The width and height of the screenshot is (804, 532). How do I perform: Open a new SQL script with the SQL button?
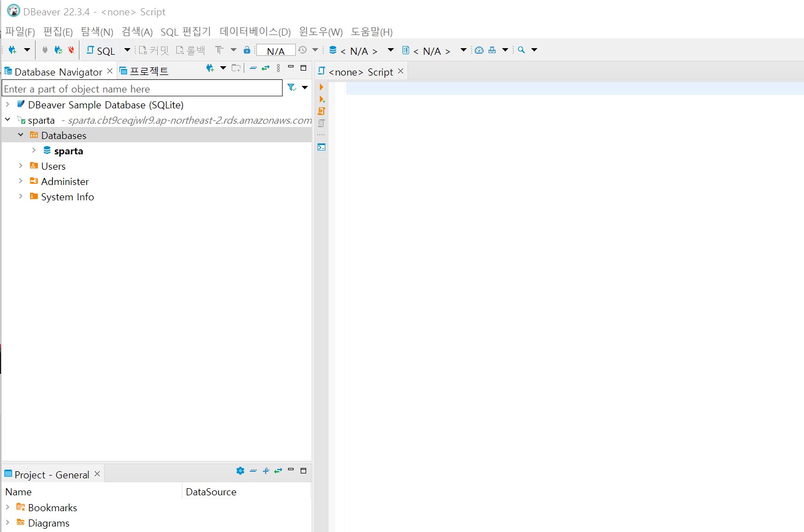101,50
